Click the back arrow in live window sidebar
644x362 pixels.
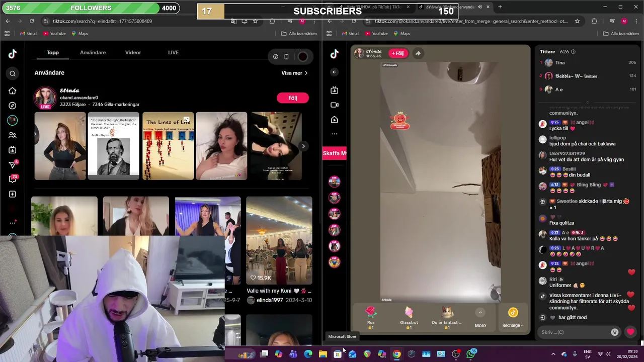click(334, 72)
